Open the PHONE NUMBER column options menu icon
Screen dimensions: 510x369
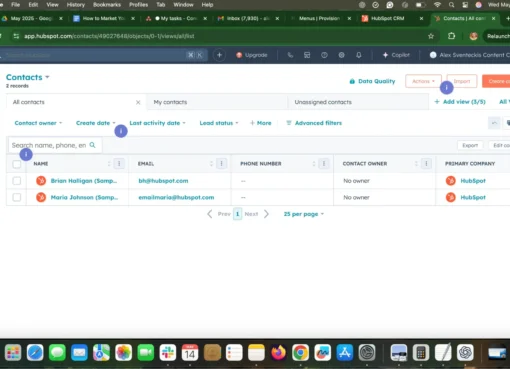(x=324, y=164)
